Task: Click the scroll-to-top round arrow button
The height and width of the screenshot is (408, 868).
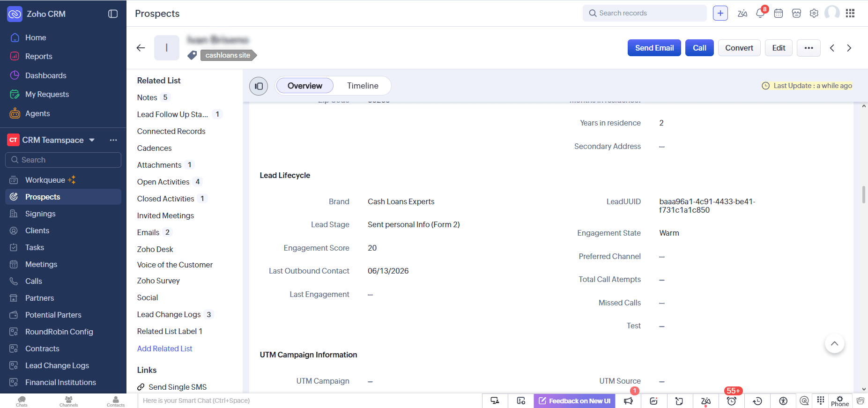Action: coord(834,343)
